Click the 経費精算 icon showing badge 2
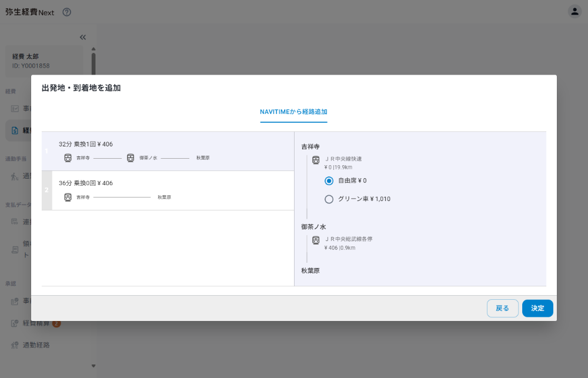The height and width of the screenshot is (378, 588). pyautogui.click(x=16, y=323)
